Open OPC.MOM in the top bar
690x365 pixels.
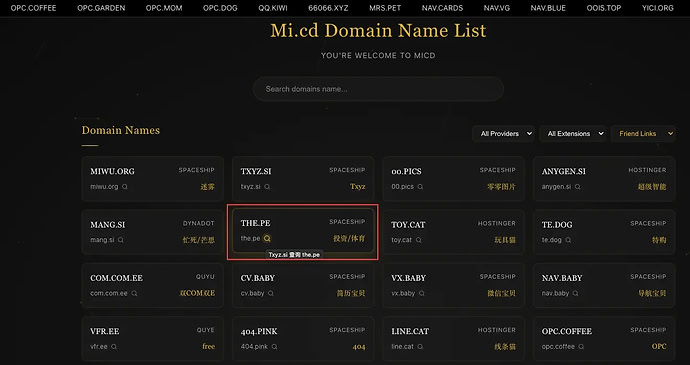164,8
